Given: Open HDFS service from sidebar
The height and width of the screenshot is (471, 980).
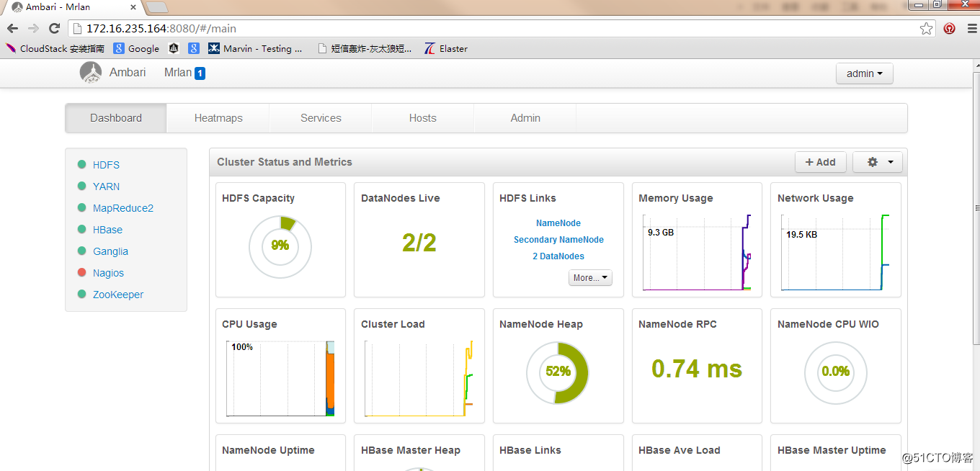Looking at the screenshot, I should 106,165.
